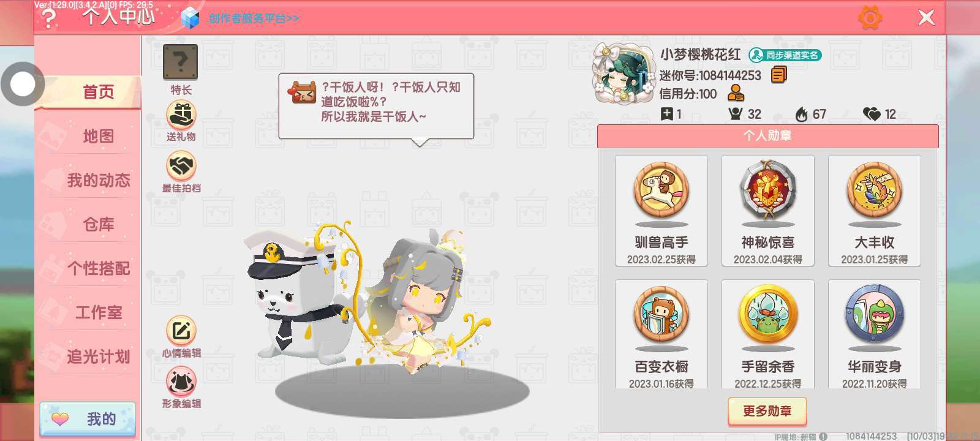This screenshot has height=441, width=980.
Task: Tap the help question mark icon
Action: pyautogui.click(x=48, y=18)
